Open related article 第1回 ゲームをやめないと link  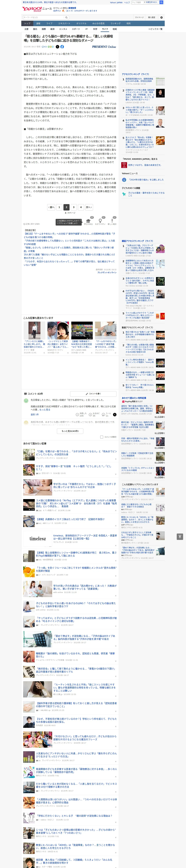coord(69,235)
